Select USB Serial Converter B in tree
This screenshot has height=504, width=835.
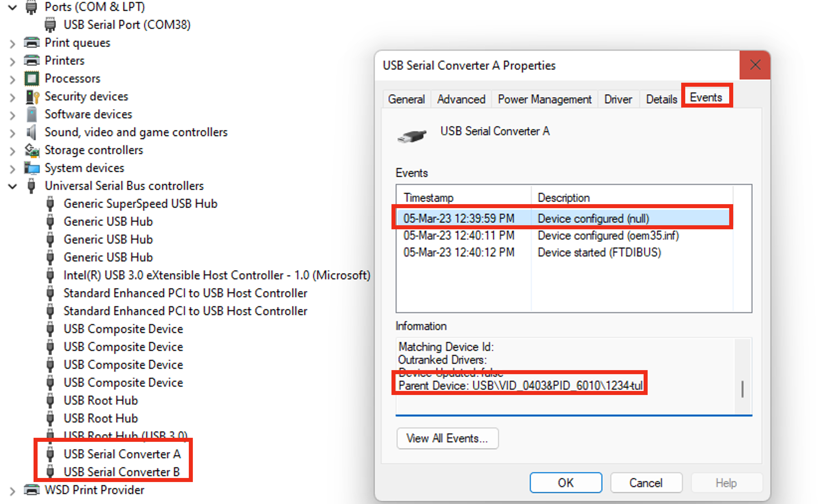(122, 472)
